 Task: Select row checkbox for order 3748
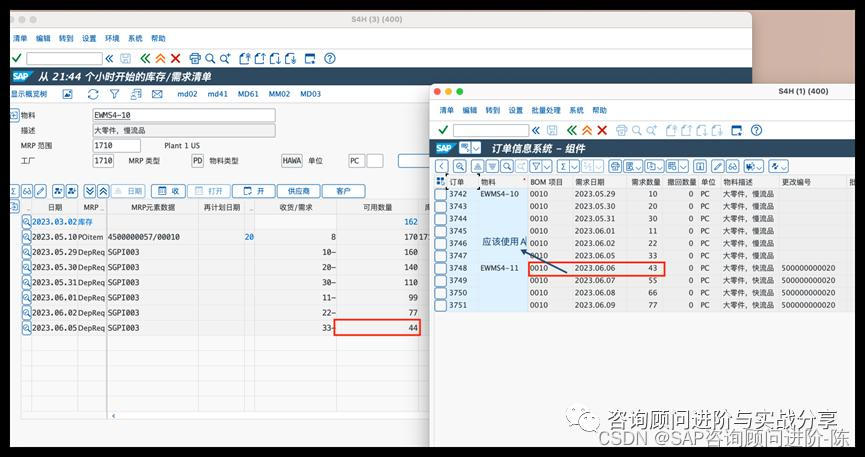[x=440, y=268]
